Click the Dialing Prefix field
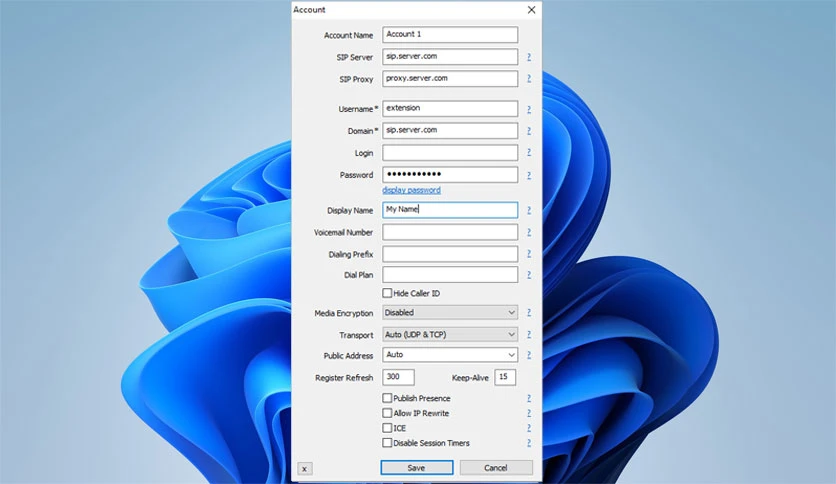The image size is (836, 484). (x=450, y=254)
